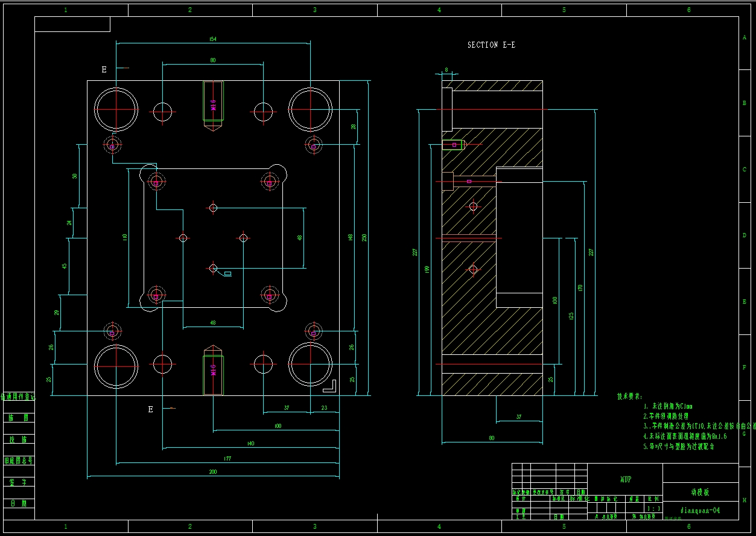This screenshot has height=536, width=756.
Task: Click the top-left large guide pillar hole
Action: tap(116, 109)
